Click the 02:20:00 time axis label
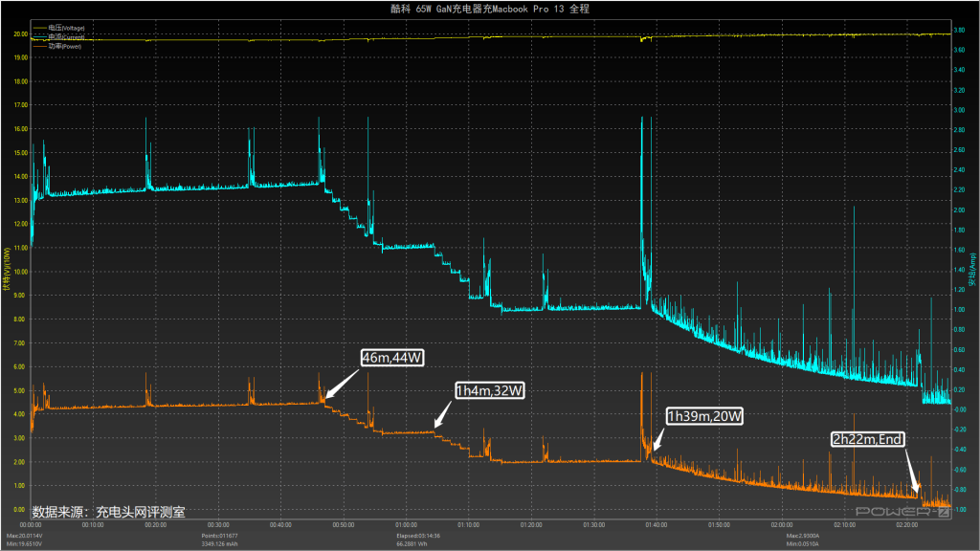Screen dimensions: 980x551 (x=907, y=525)
